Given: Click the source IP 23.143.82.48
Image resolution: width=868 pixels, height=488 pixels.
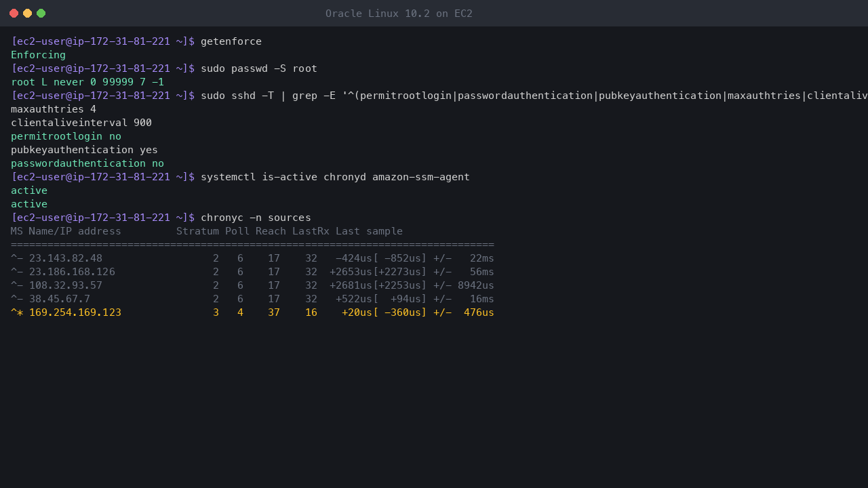Looking at the screenshot, I should [x=66, y=258].
